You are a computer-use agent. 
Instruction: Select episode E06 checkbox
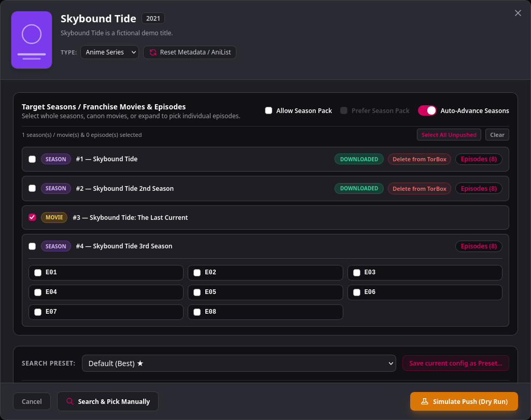(x=357, y=292)
